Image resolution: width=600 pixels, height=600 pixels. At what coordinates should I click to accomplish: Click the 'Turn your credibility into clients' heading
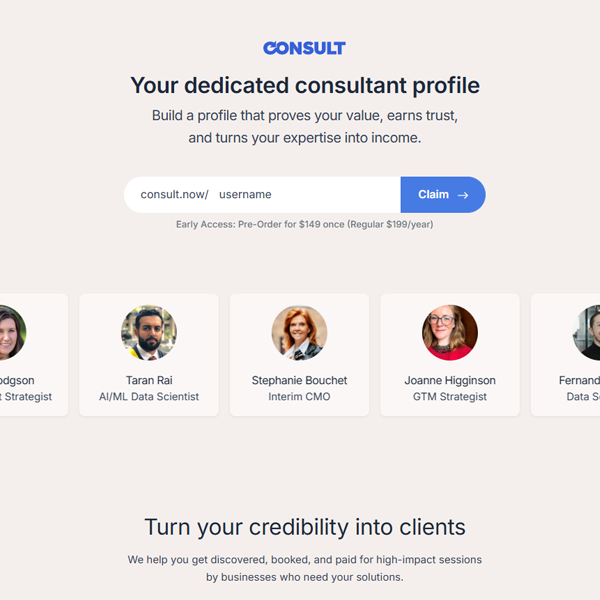tap(304, 527)
